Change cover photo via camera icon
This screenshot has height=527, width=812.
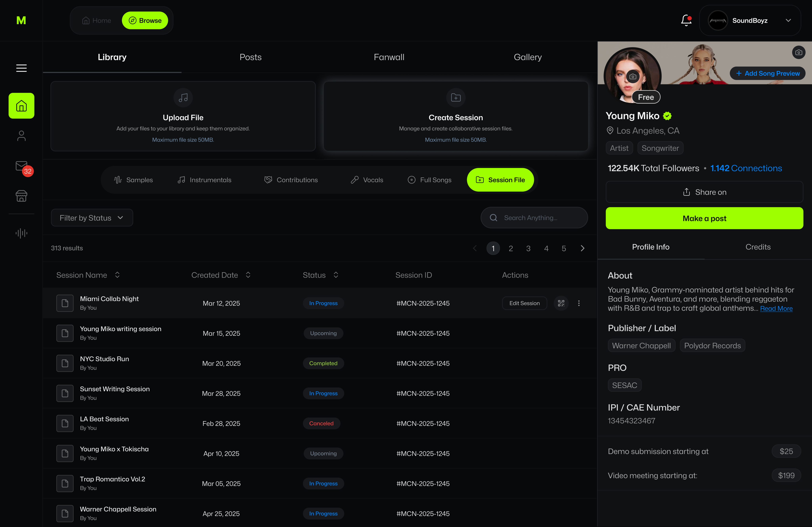tap(798, 53)
